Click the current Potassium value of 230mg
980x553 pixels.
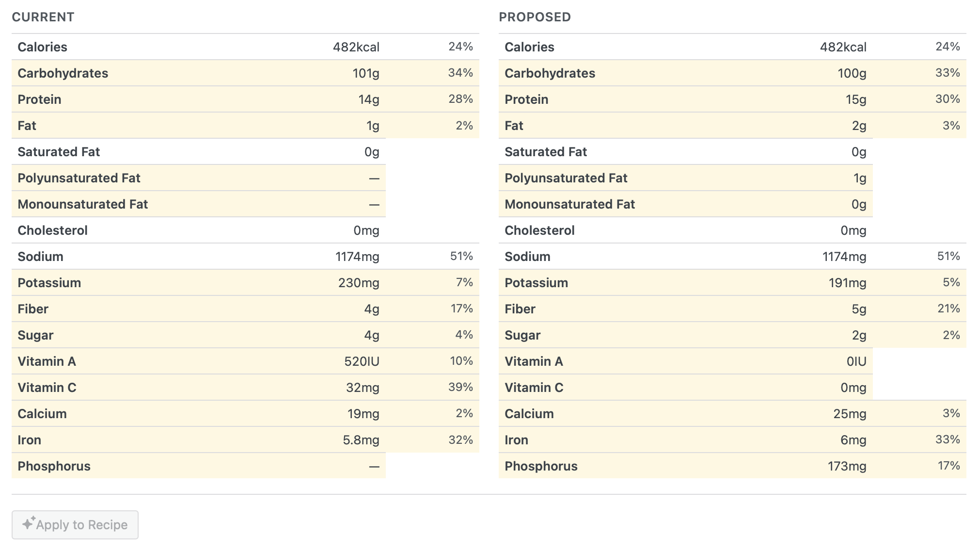pyautogui.click(x=358, y=283)
